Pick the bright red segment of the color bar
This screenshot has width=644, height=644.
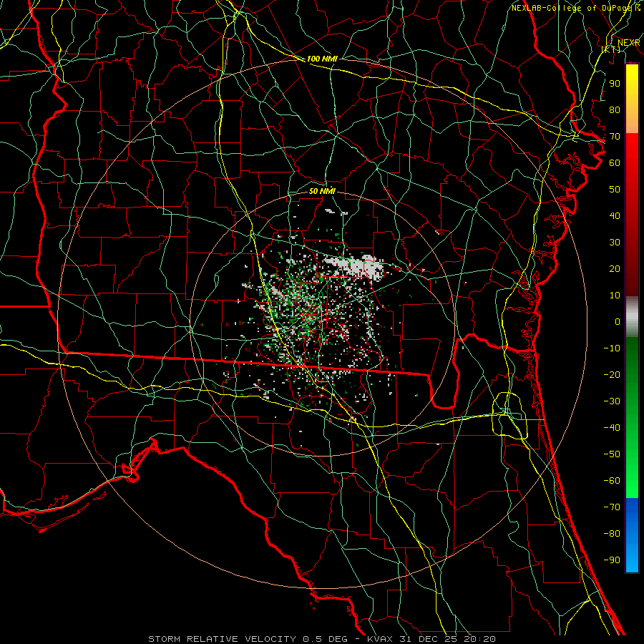click(x=632, y=152)
